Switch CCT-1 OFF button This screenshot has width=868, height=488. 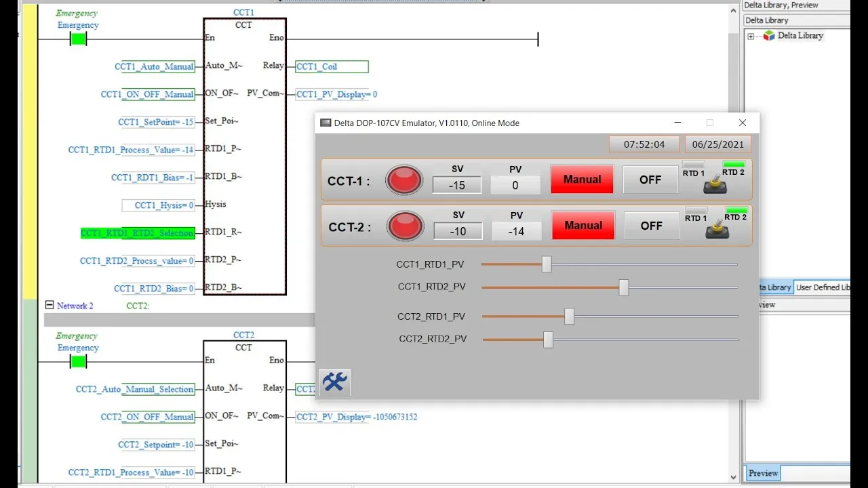pyautogui.click(x=650, y=180)
